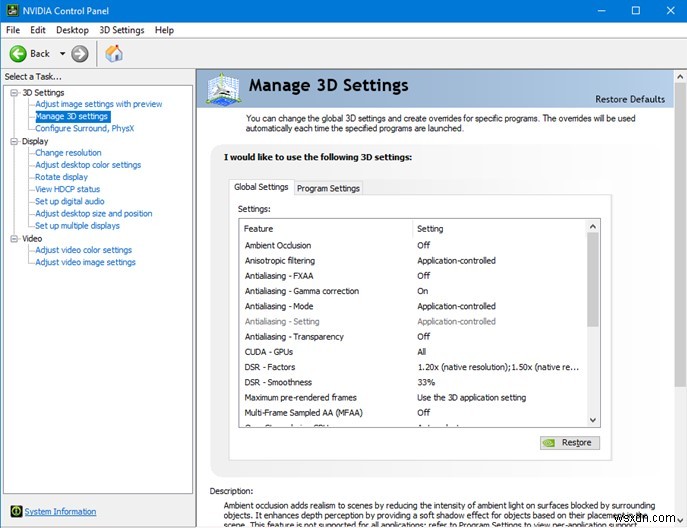Image resolution: width=687 pixels, height=528 pixels.
Task: Click the grey Forward arrow icon
Action: coord(80,53)
